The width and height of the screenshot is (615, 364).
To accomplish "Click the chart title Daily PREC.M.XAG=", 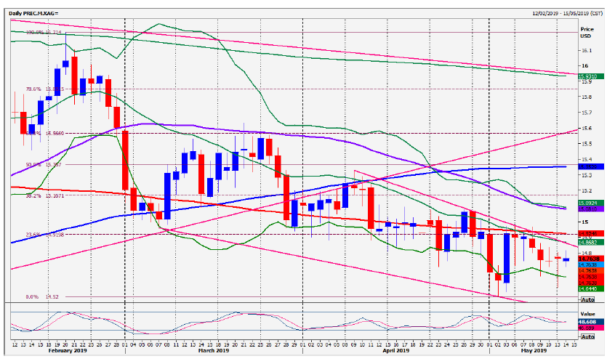I will tap(33, 13).
